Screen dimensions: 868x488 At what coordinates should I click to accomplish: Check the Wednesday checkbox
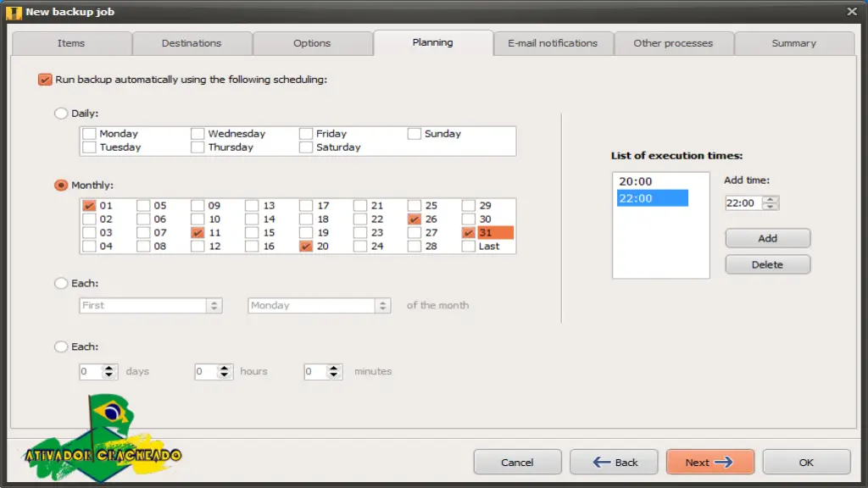click(x=198, y=134)
